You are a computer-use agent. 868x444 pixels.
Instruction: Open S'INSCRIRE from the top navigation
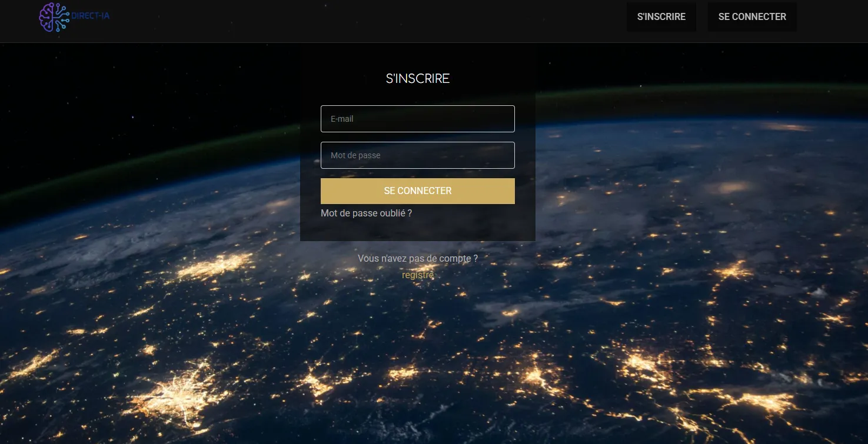click(661, 16)
